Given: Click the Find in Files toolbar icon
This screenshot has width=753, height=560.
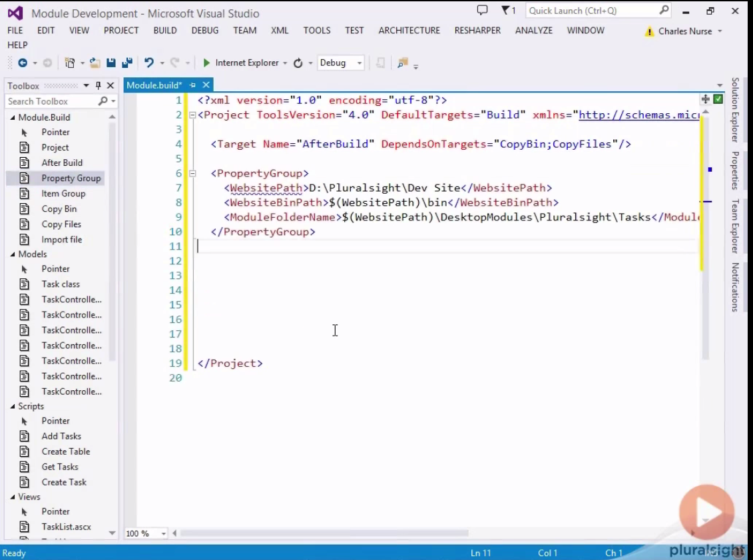Looking at the screenshot, I should [402, 63].
